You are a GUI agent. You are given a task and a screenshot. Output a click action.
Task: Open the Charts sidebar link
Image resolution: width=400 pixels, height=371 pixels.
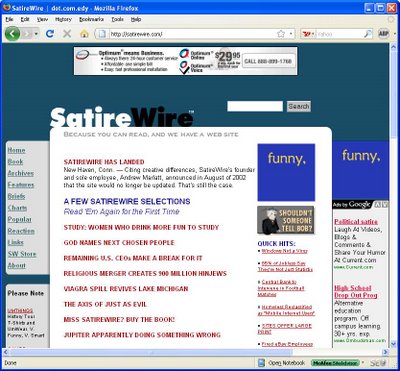click(17, 208)
